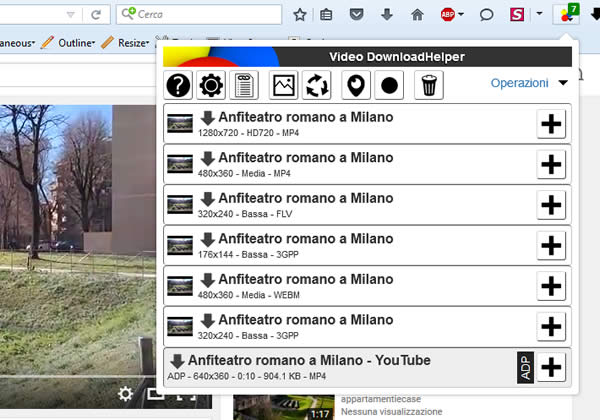The image size is (600, 420).
Task: Open the address bar history dropdown
Action: 70,15
